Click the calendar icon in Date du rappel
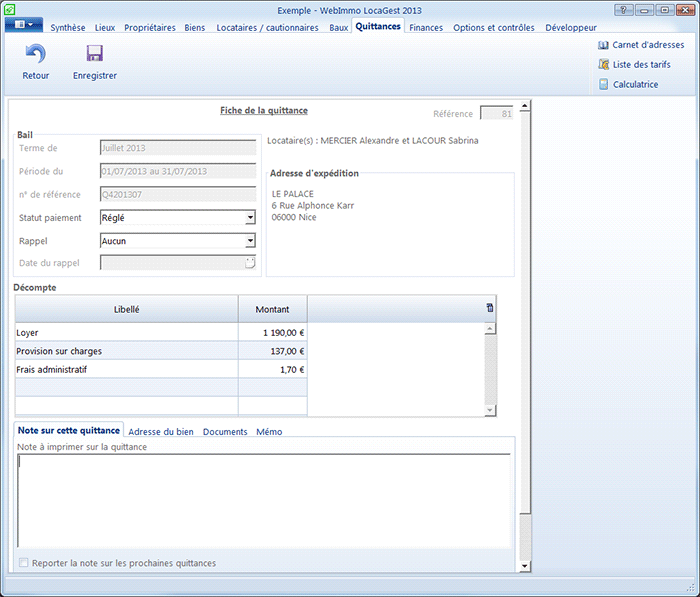 [250, 263]
